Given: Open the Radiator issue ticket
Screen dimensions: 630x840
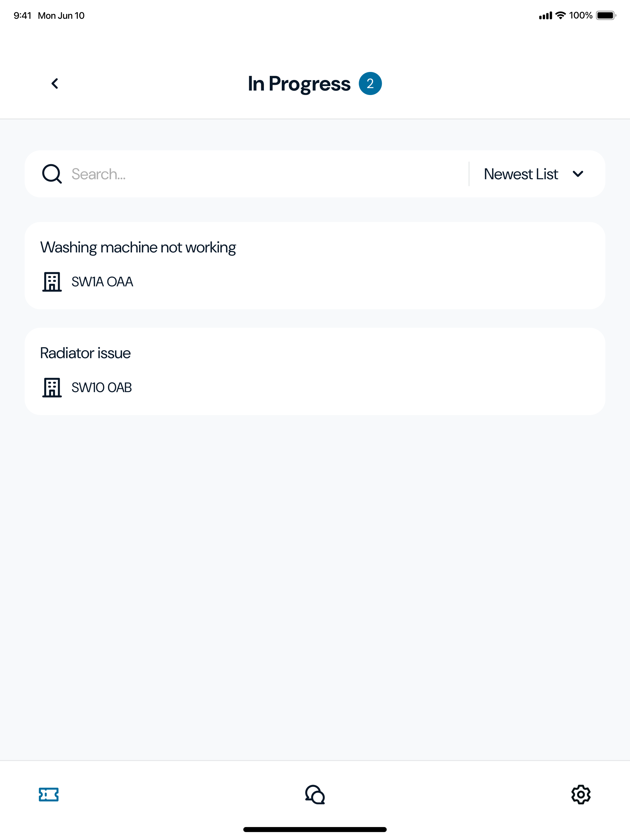Looking at the screenshot, I should pos(315,371).
